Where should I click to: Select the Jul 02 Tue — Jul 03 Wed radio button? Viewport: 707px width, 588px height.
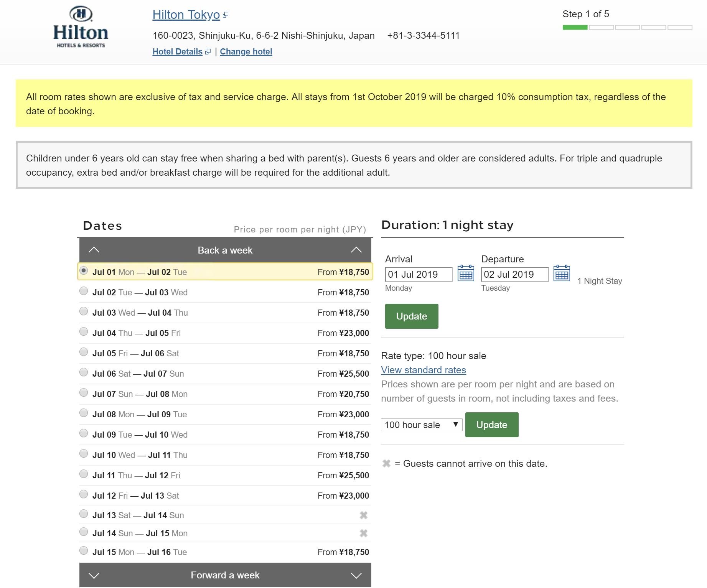(x=84, y=291)
